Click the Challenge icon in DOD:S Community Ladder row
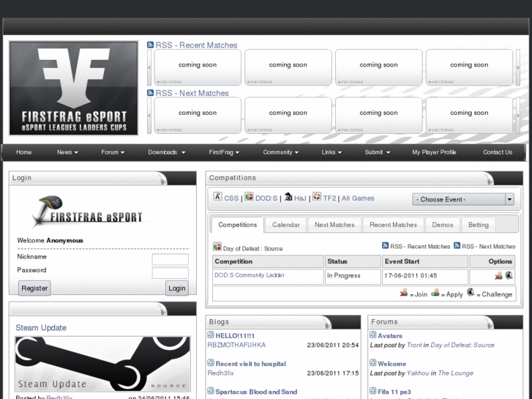Image resolution: width=532 pixels, height=399 pixels. (x=509, y=275)
